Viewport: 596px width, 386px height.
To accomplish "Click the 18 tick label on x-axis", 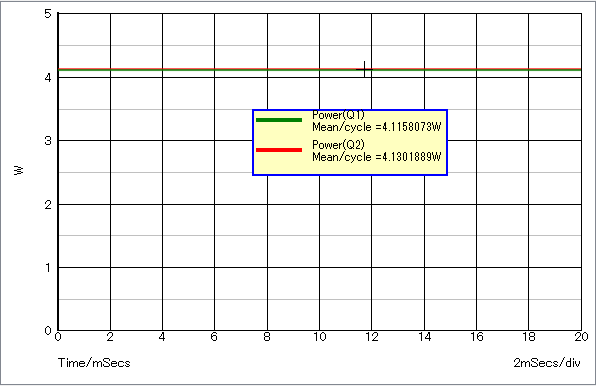I will point(529,337).
